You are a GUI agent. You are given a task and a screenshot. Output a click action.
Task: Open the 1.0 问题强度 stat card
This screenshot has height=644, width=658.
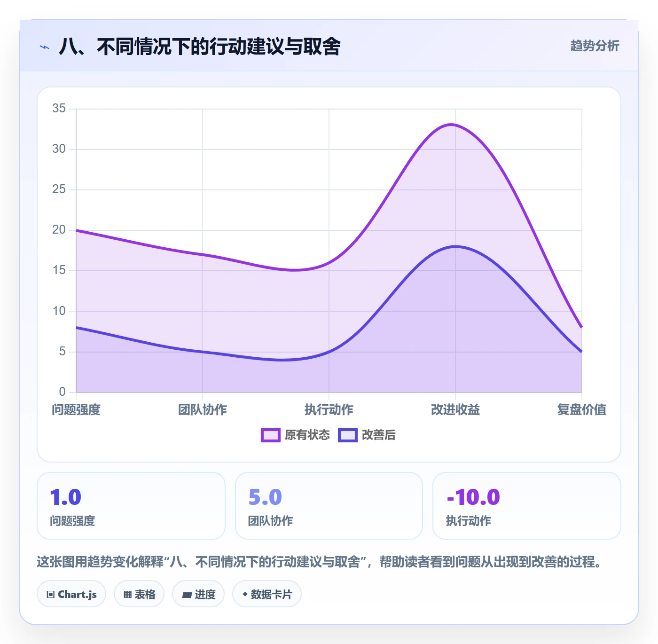131,506
